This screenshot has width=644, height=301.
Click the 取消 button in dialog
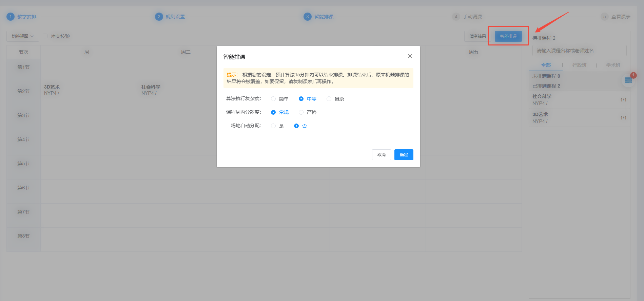(382, 155)
